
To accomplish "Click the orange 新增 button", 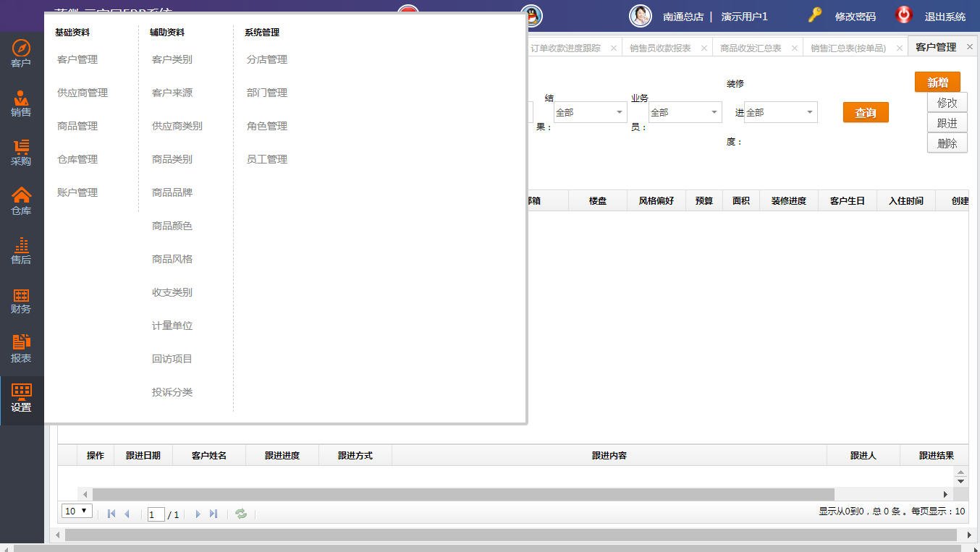I will (x=937, y=82).
